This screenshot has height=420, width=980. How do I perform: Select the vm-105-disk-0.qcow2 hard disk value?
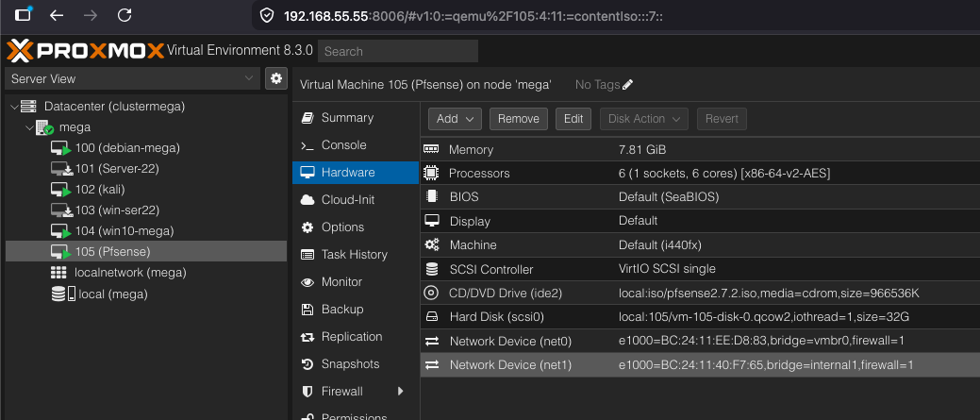pyautogui.click(x=764, y=317)
